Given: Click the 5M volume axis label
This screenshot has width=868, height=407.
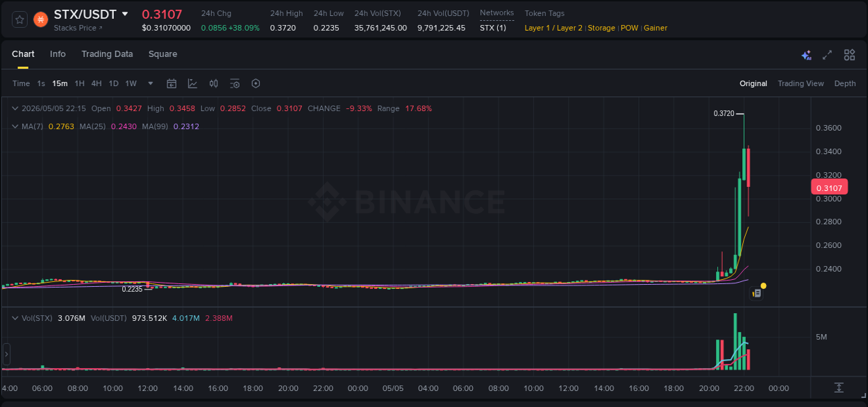Looking at the screenshot, I should 821,337.
